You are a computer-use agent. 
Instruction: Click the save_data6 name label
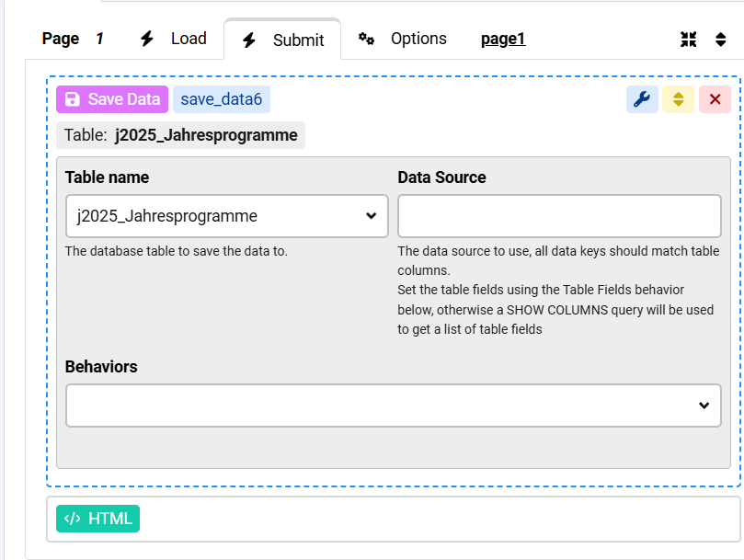[222, 99]
